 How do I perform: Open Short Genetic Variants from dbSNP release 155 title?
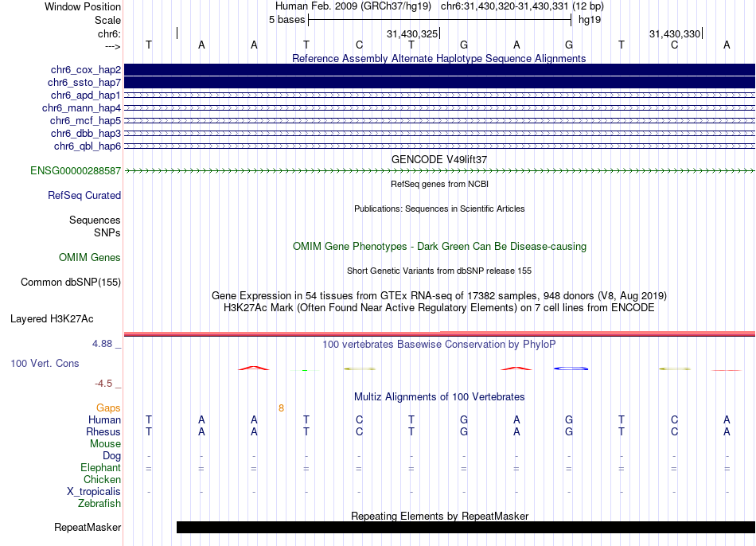click(439, 271)
